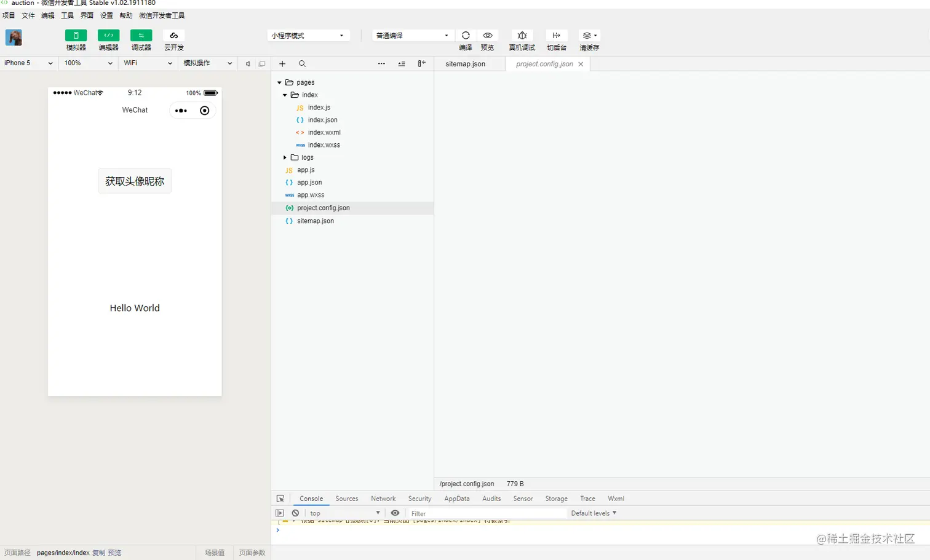Viewport: 930px width, 560px height.
Task: Open the cloud development icon
Action: coord(174,36)
